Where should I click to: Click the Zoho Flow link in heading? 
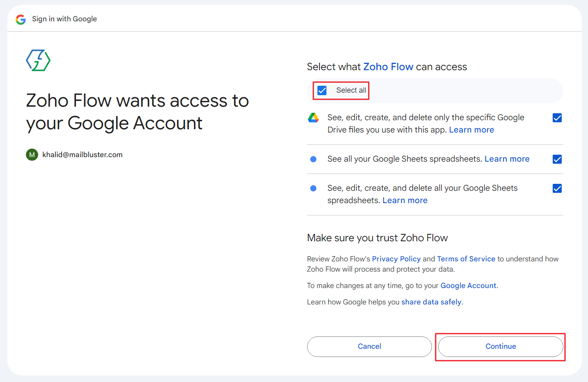pos(388,67)
